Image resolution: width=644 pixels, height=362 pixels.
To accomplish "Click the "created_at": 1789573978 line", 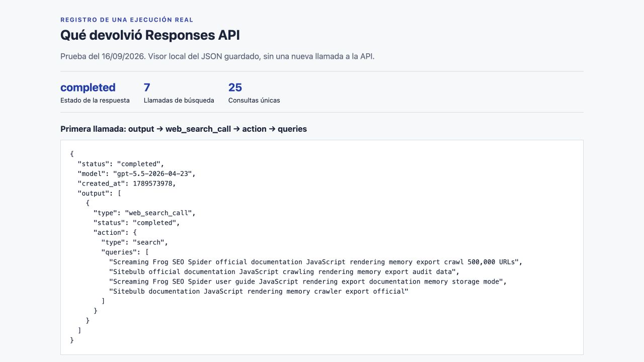I will tap(127, 184).
